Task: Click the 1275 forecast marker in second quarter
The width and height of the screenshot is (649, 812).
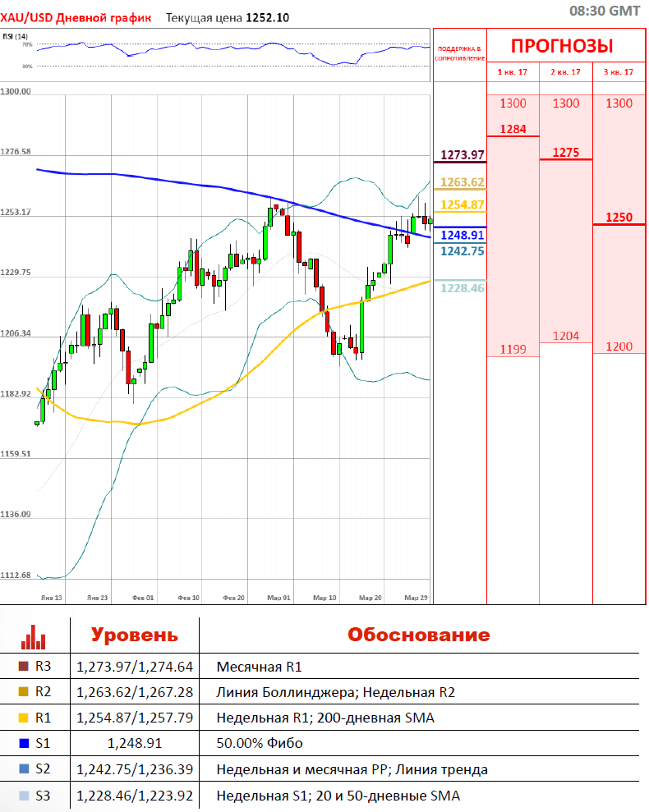Action: (565, 153)
